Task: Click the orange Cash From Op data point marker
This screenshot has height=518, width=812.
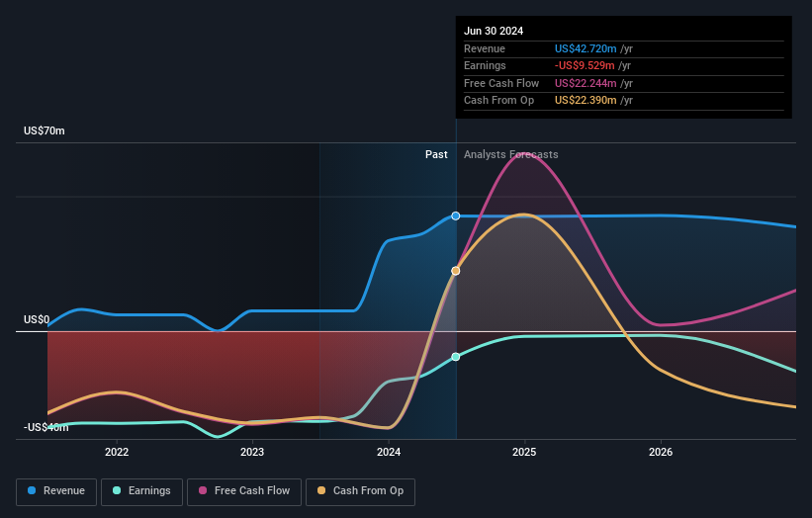Action: [455, 271]
